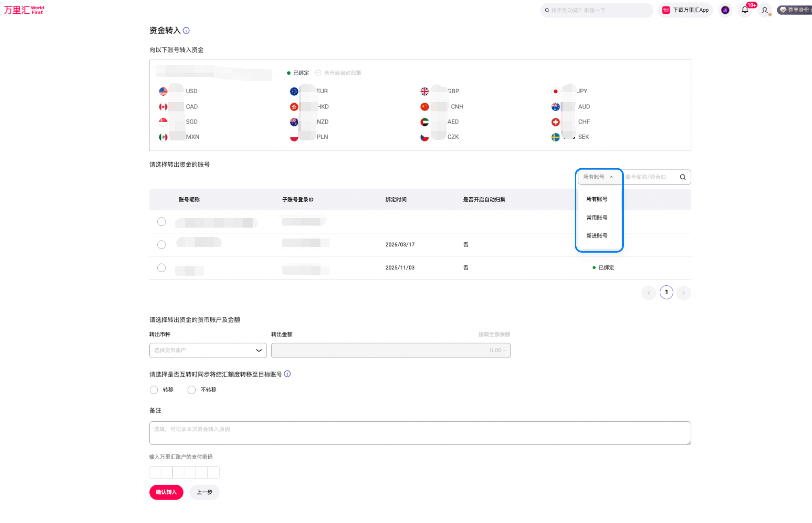This screenshot has width=812, height=523.
Task: Click into the 备注 remarks text field
Action: pos(420,433)
